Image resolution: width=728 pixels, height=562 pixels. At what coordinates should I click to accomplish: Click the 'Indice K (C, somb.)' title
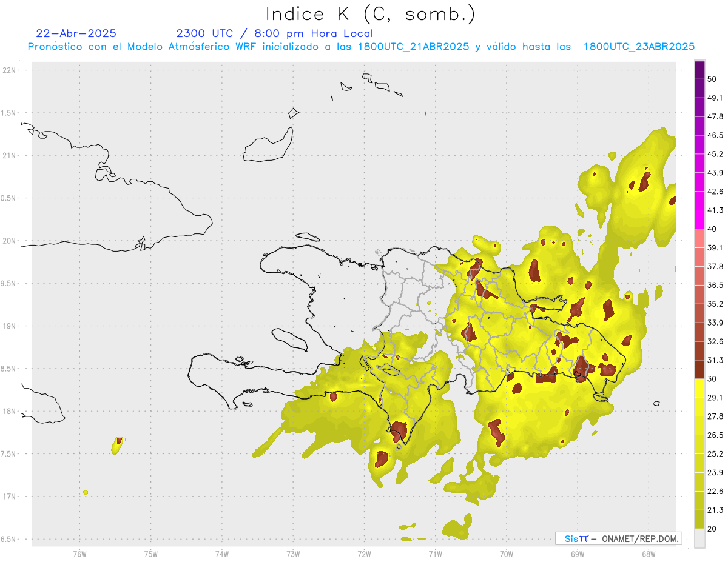pyautogui.click(x=370, y=14)
